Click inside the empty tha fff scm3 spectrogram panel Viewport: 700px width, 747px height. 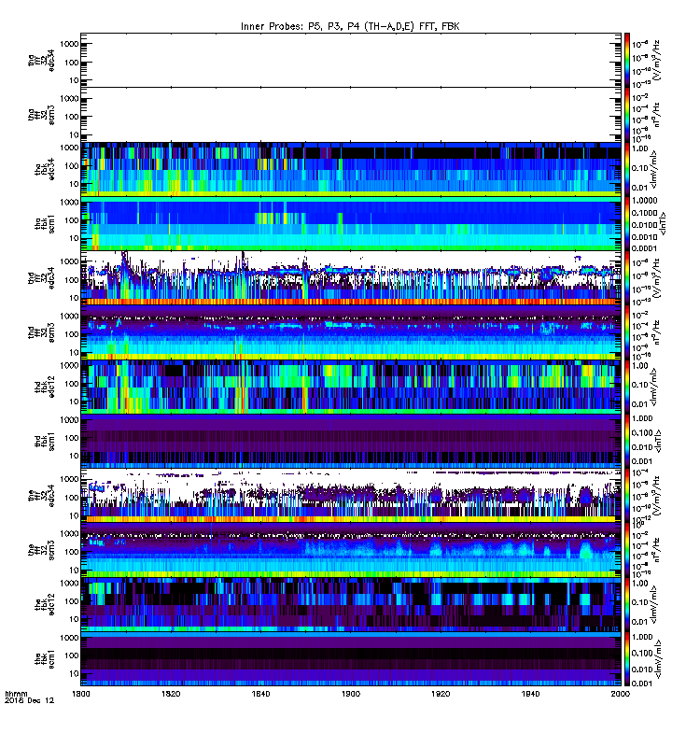(x=351, y=115)
